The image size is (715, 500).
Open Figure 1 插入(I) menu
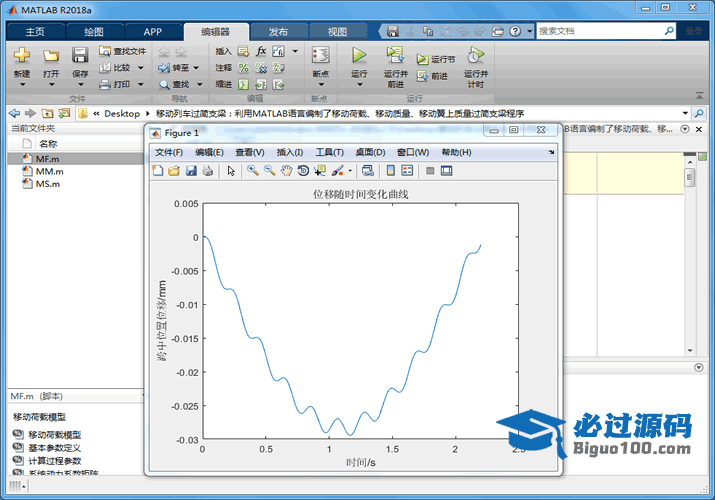click(x=290, y=152)
